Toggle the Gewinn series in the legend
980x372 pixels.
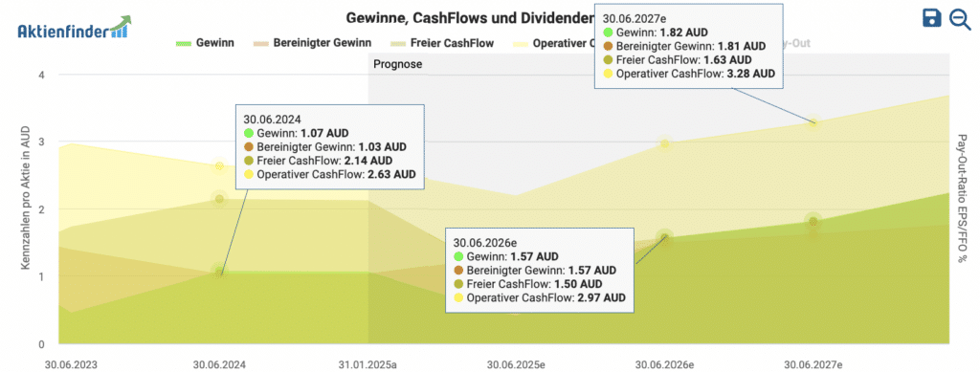205,43
